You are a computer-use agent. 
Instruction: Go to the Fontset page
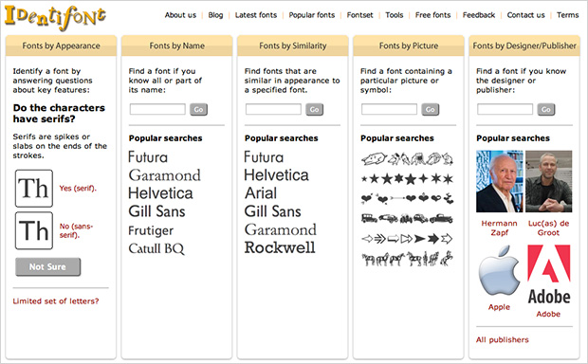pyautogui.click(x=360, y=15)
